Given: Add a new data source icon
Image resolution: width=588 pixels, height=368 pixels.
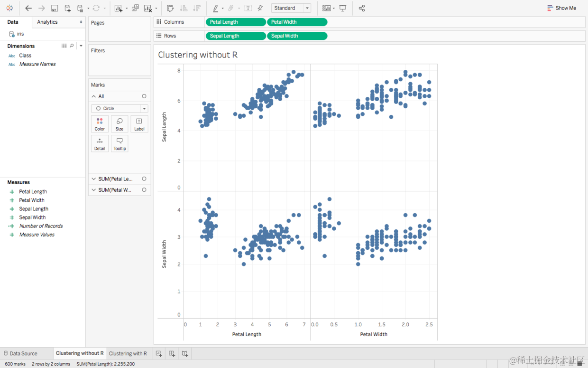Looking at the screenshot, I should coord(67,8).
